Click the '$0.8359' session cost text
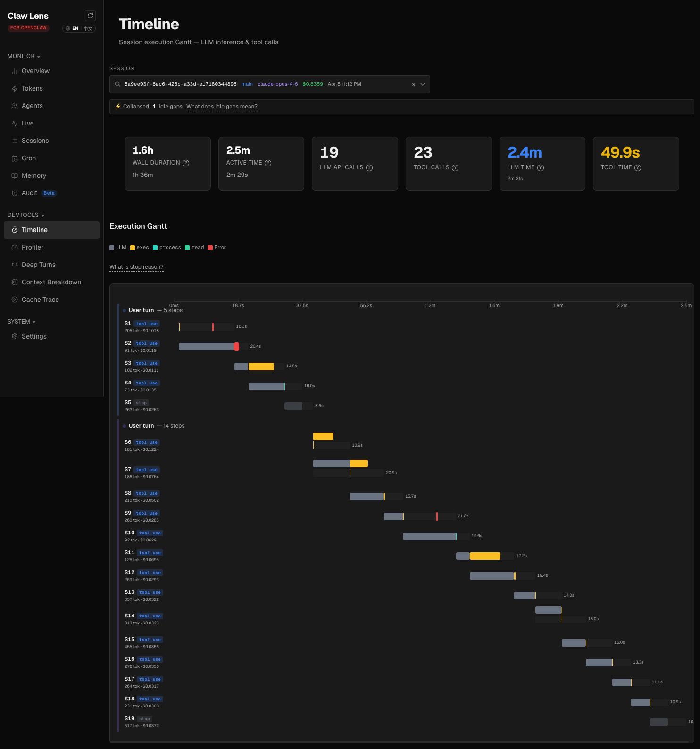 tap(313, 84)
